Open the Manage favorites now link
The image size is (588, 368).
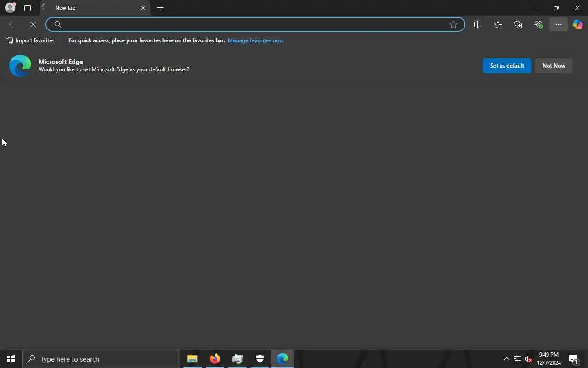click(255, 40)
